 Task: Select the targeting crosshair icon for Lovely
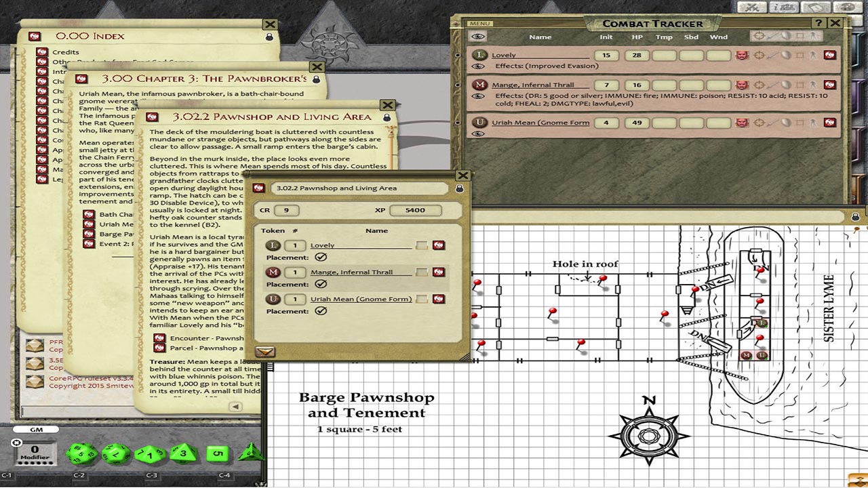pyautogui.click(x=759, y=55)
